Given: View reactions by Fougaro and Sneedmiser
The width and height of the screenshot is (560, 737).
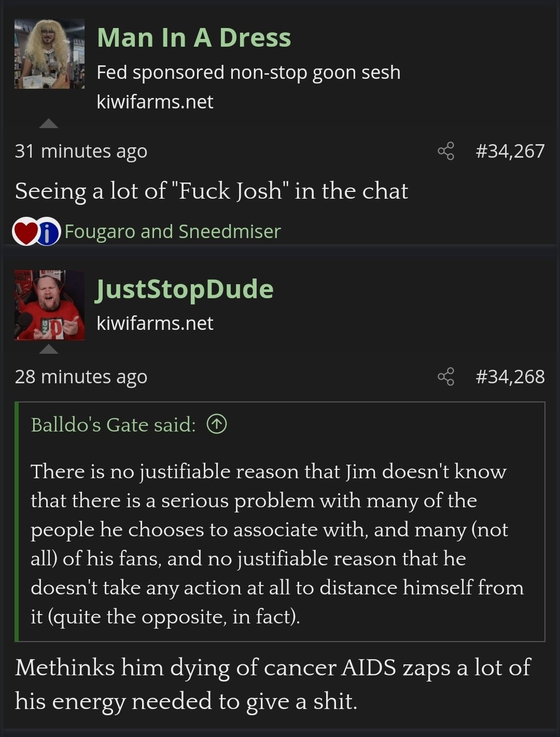Looking at the screenshot, I should pyautogui.click(x=172, y=231).
